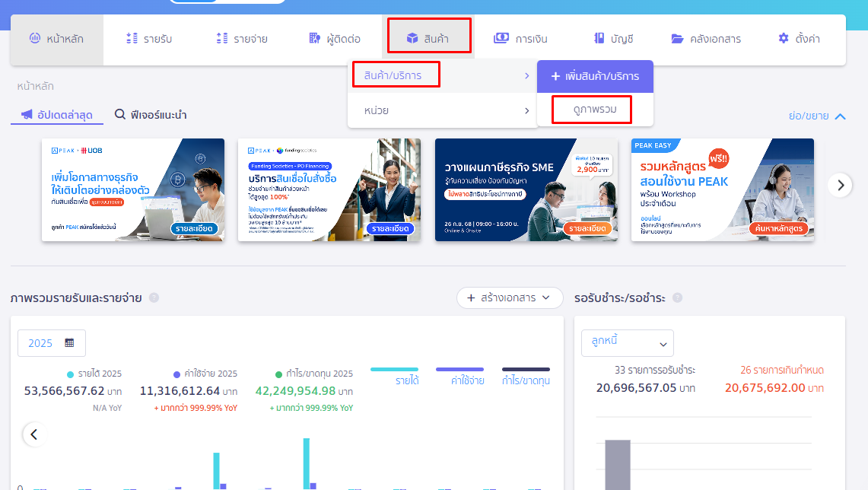The height and width of the screenshot is (490, 868).
Task: Open the 2025 year picker
Action: (52, 343)
